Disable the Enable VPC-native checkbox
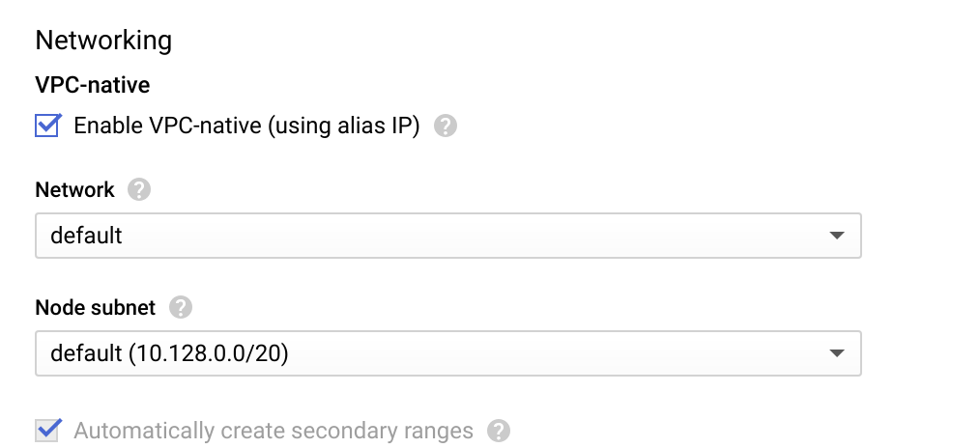Image resolution: width=980 pixels, height=448 pixels. tap(47, 126)
